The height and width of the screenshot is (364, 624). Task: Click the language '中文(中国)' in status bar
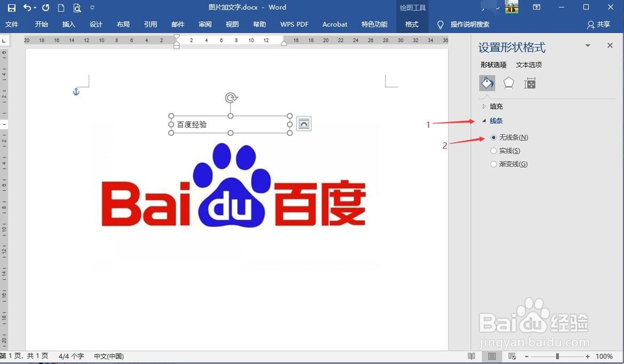click(109, 357)
